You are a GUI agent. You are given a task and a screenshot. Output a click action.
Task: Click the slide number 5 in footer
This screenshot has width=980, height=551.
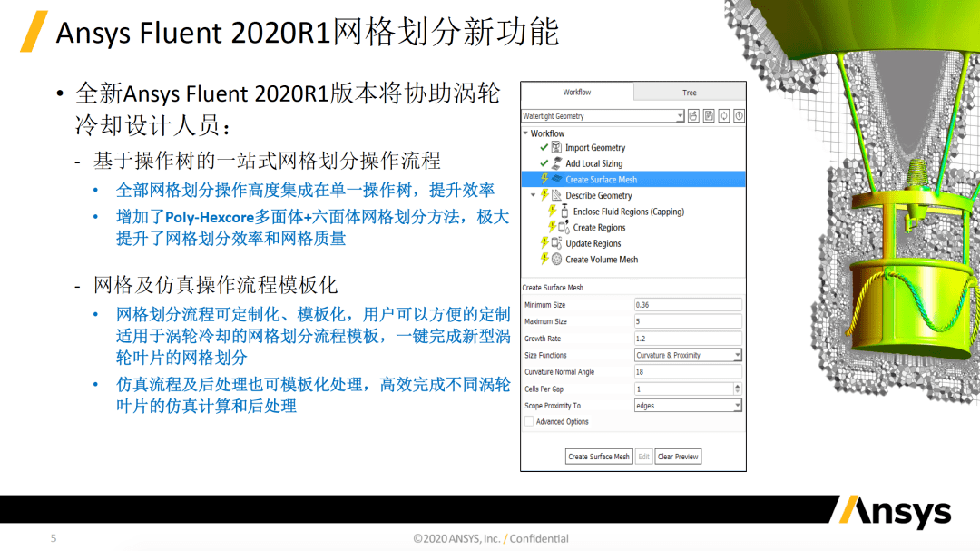54,538
